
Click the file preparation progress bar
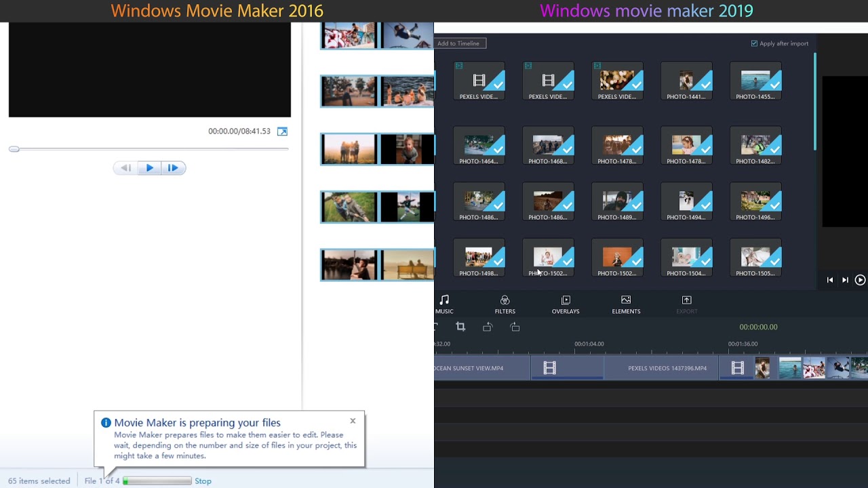[x=157, y=481]
